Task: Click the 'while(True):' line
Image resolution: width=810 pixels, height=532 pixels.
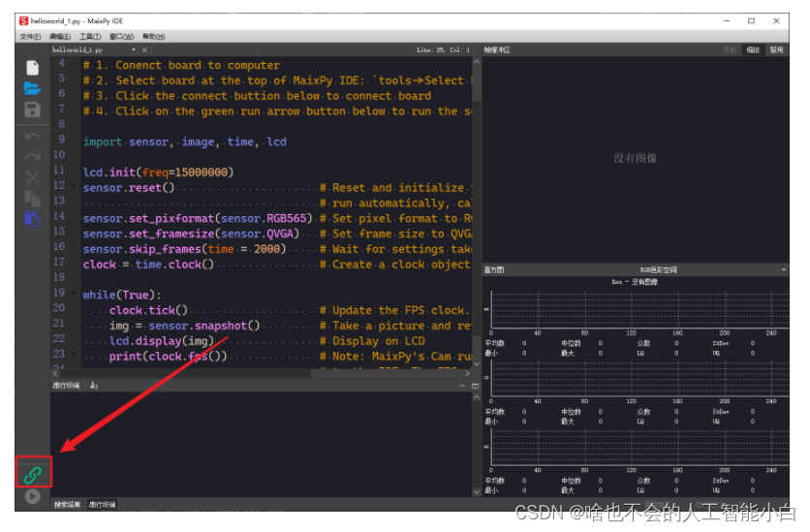Action: click(122, 295)
